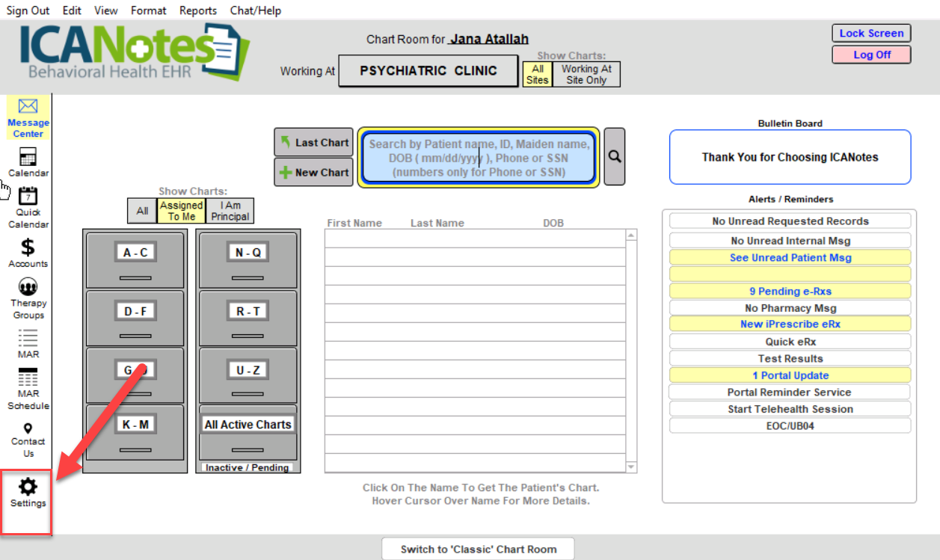Open 9 Pending e-Rxs alert
Screen dimensions: 940x560
(x=790, y=292)
